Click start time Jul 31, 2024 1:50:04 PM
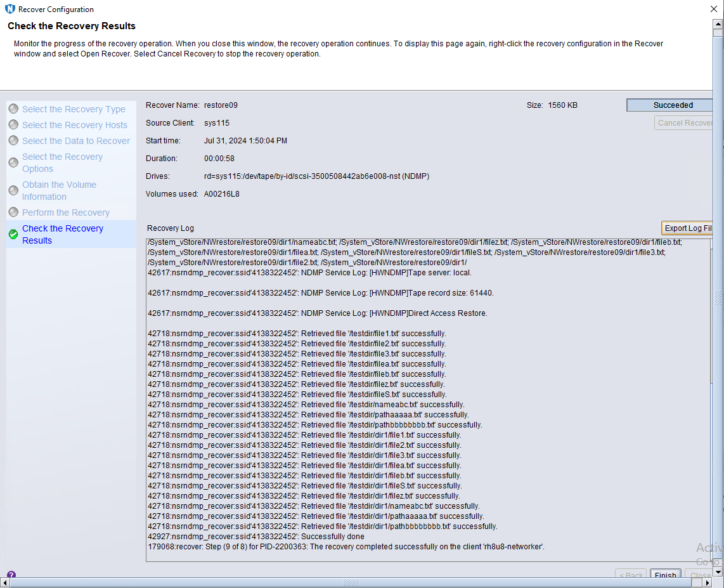 245,140
